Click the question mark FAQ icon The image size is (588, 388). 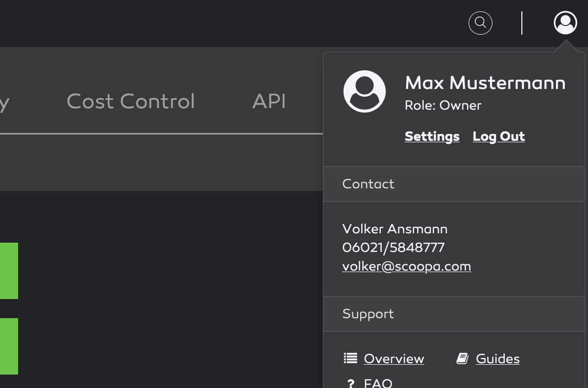point(351,383)
